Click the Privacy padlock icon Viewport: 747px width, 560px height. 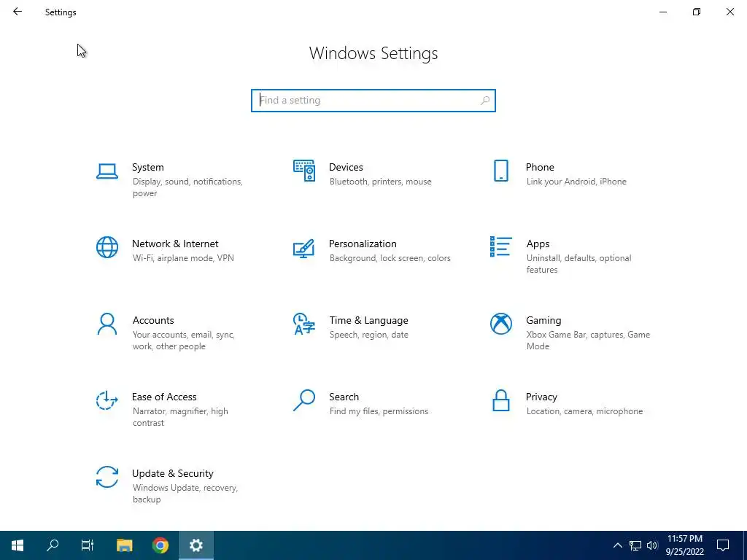tap(500, 400)
